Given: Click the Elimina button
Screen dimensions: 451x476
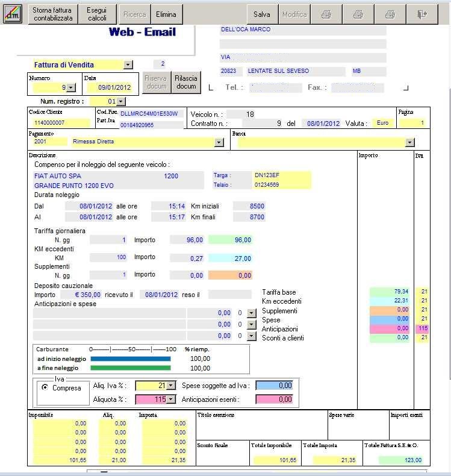Looking at the screenshot, I should pos(166,14).
